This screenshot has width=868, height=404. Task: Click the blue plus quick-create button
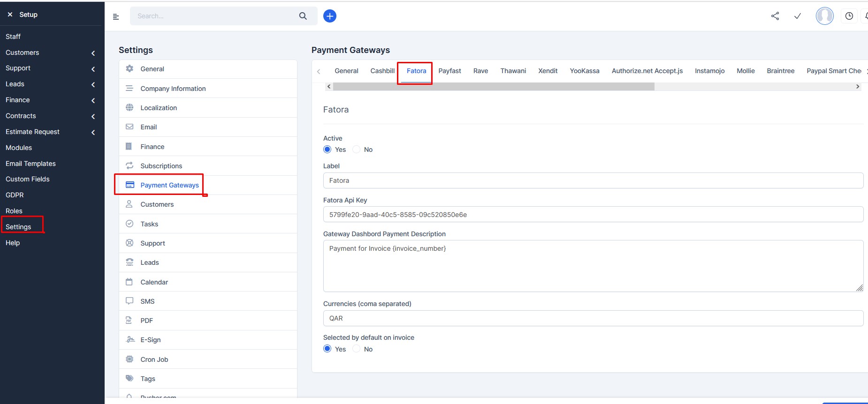pos(330,16)
